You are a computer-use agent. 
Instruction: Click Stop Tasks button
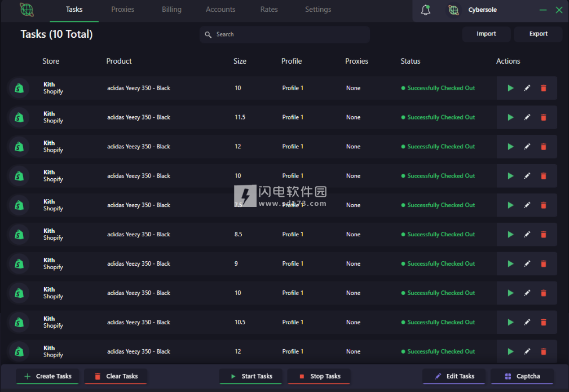(319, 376)
